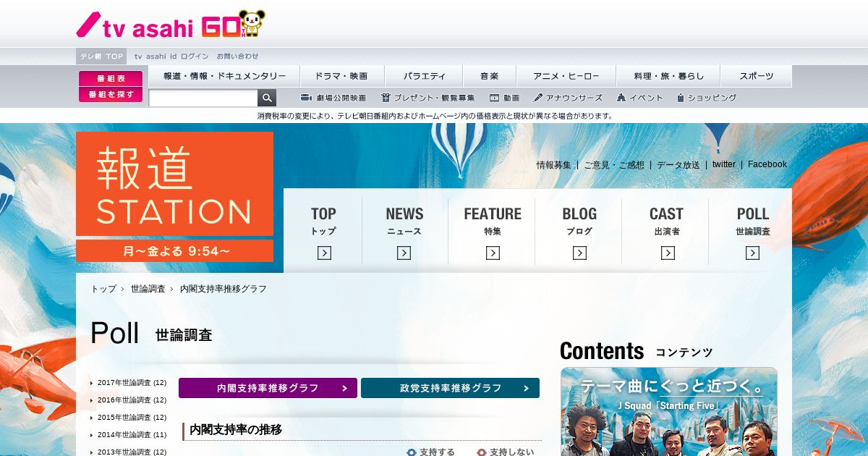Click twitter link
This screenshot has width=868, height=456.
[723, 164]
